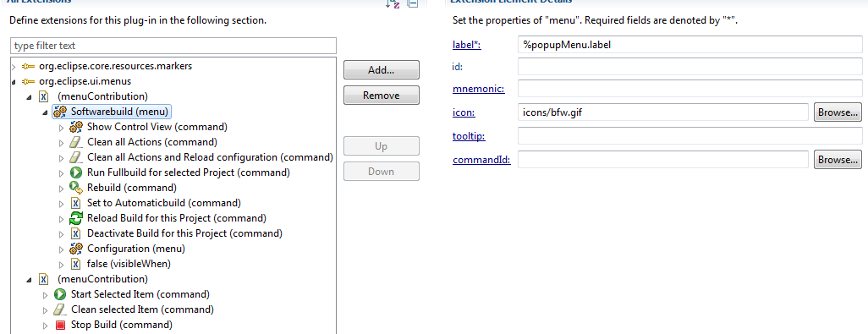Screen dimensions: 868x334
Task: Select Deactivate Build for this Project (command)
Action: (x=185, y=233)
